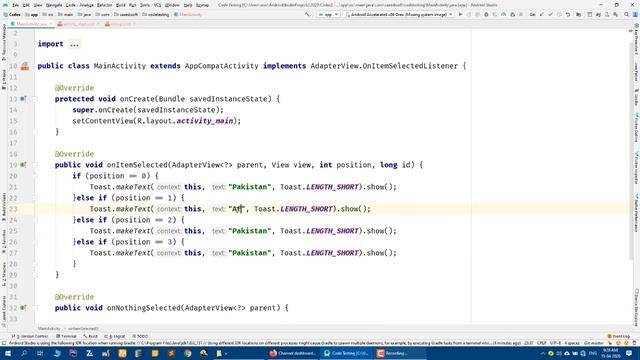Click the codetesting breadcrumb folder
This screenshot has width=640, height=360.
(x=156, y=14)
